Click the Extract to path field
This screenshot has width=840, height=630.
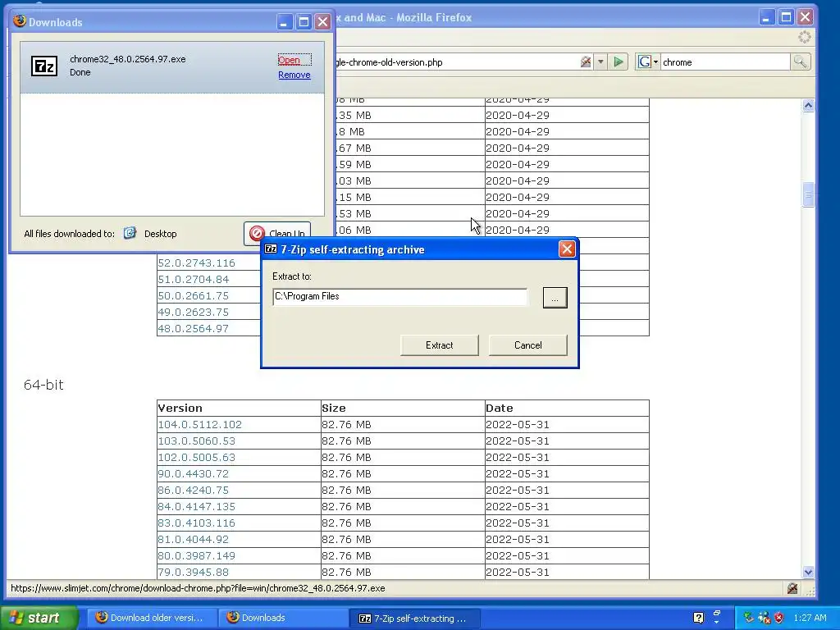[399, 297]
